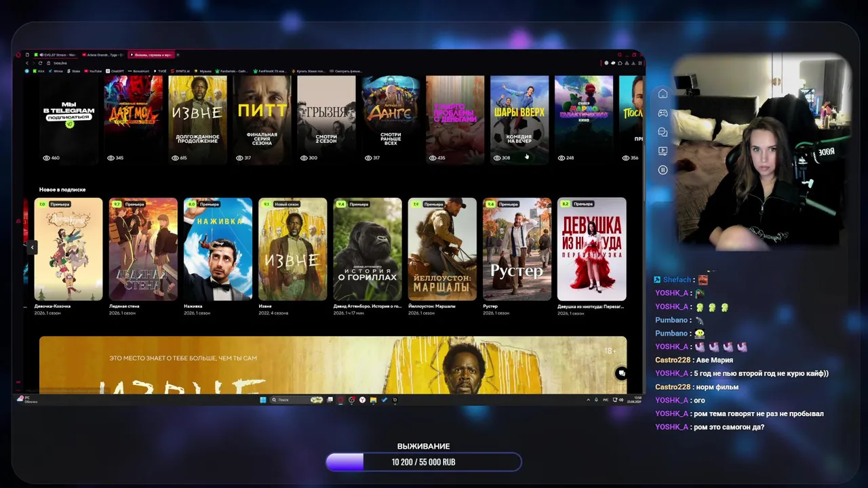This screenshot has width=868, height=488.
Task: Click the 'Рустер' title below poster
Action: click(x=490, y=306)
